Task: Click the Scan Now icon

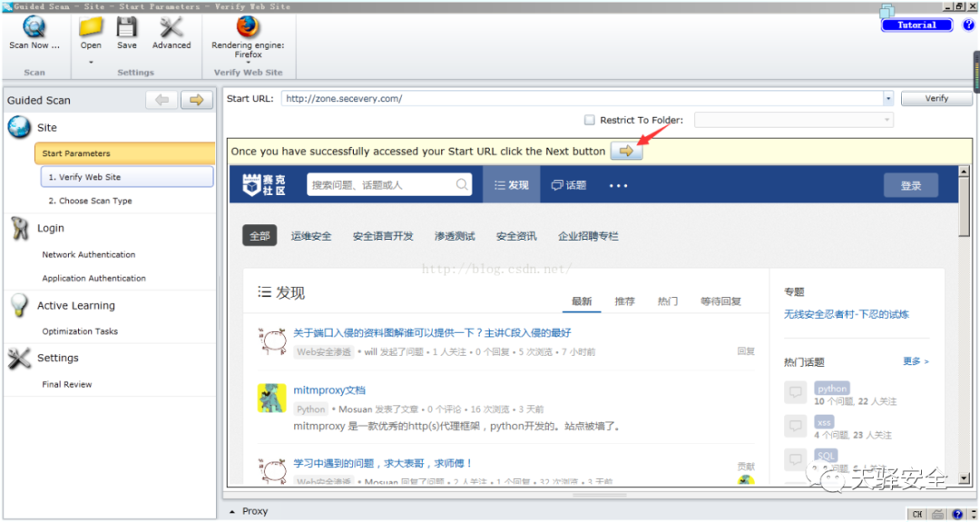Action: pyautogui.click(x=34, y=27)
